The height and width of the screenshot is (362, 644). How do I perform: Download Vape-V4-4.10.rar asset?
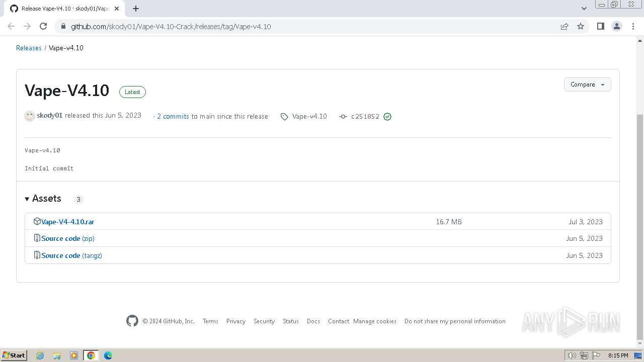tap(67, 222)
